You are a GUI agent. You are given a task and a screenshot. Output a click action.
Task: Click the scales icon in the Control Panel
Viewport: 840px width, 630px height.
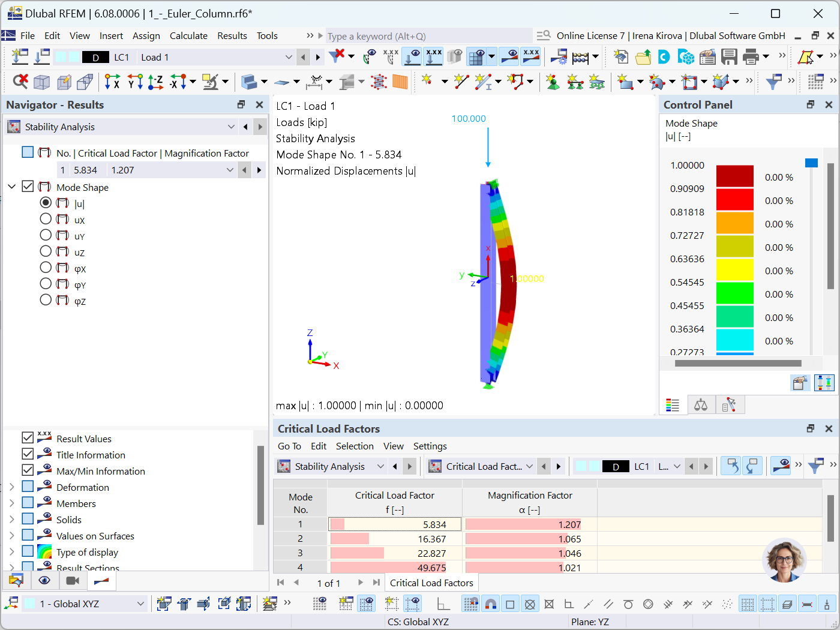click(701, 404)
